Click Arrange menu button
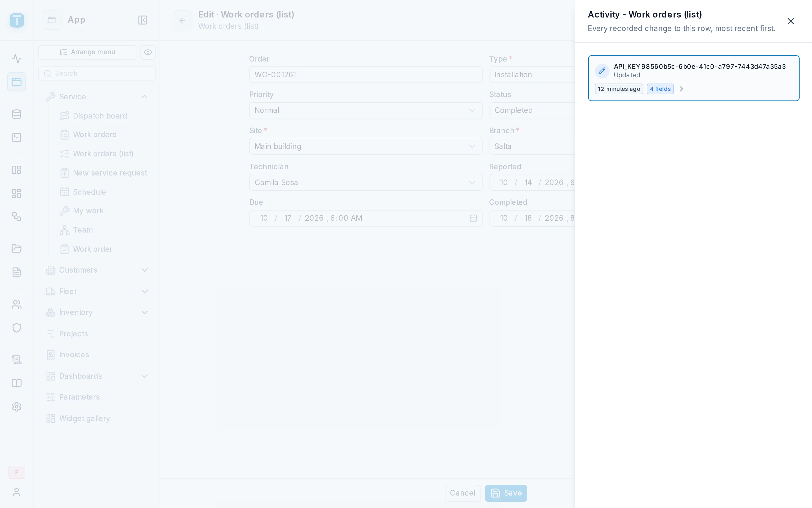 [x=87, y=52]
